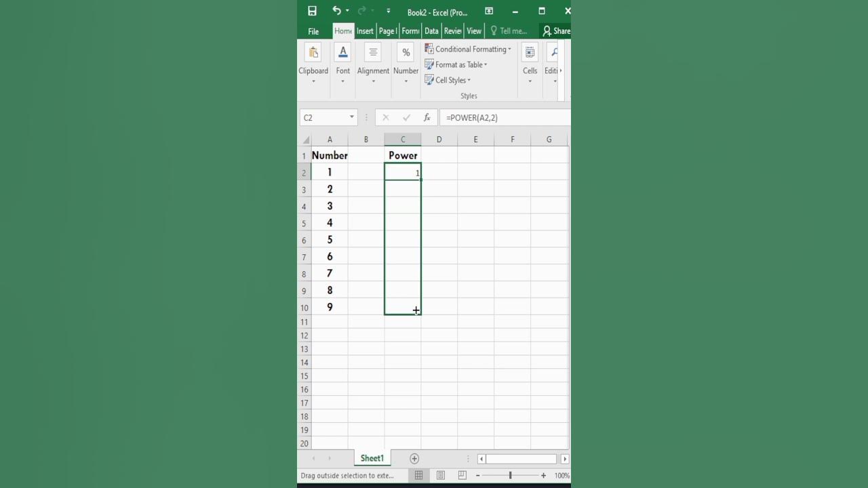Click horizontal scrollbar right arrow
This screenshot has width=868, height=488.
[x=564, y=459]
